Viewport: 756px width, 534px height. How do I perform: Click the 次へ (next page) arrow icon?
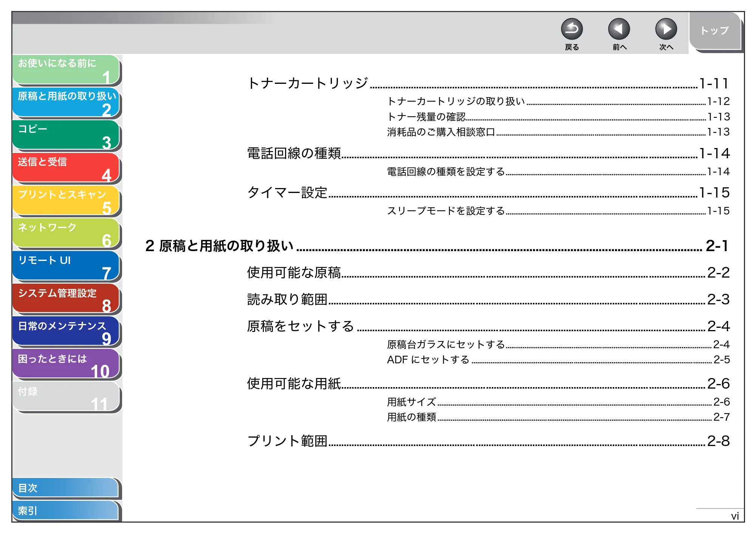click(x=666, y=29)
